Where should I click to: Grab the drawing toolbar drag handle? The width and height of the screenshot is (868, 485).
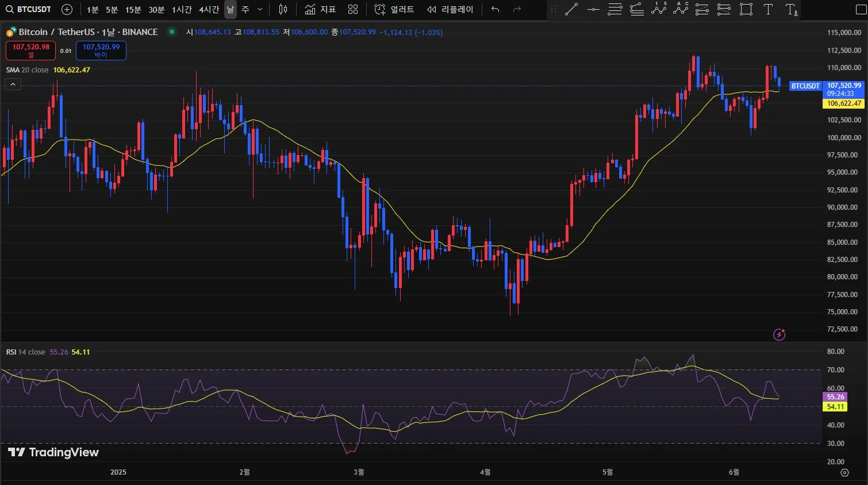point(554,9)
